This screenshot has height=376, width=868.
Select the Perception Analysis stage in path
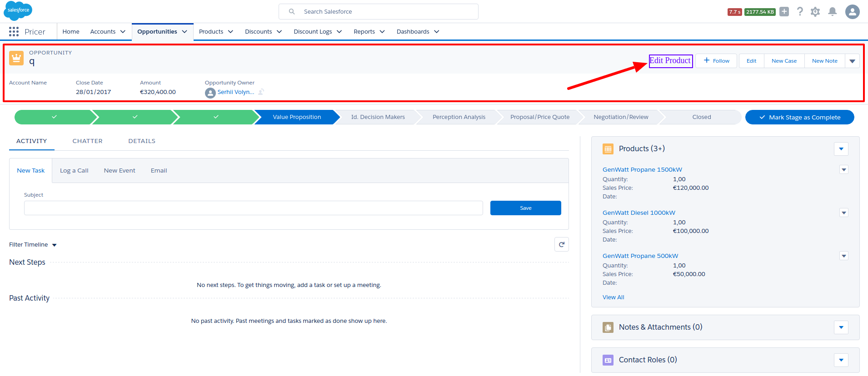point(459,117)
